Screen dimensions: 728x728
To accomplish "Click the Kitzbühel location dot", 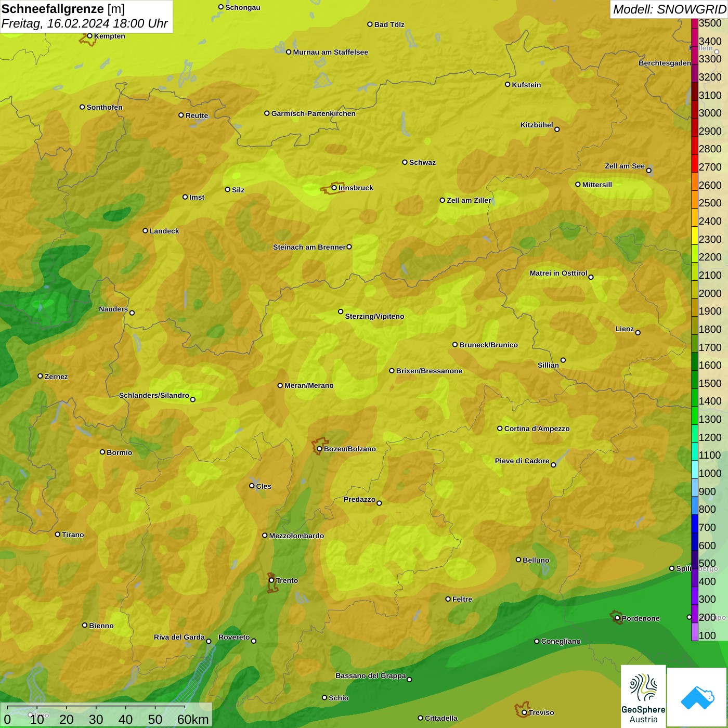I will click(x=557, y=129).
